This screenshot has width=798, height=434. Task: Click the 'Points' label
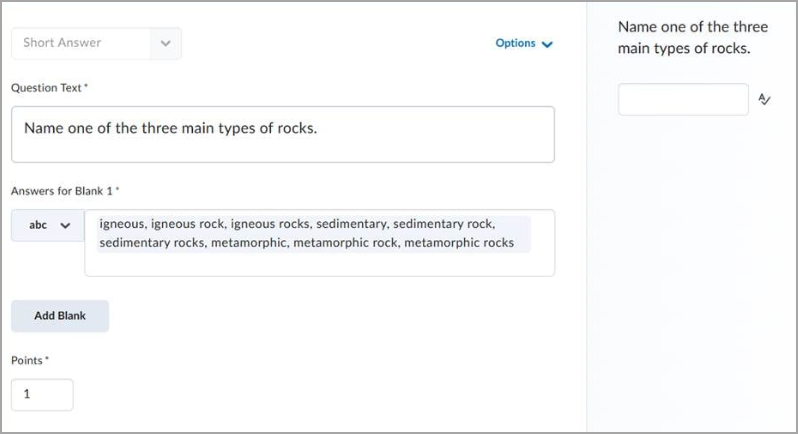[x=30, y=360]
